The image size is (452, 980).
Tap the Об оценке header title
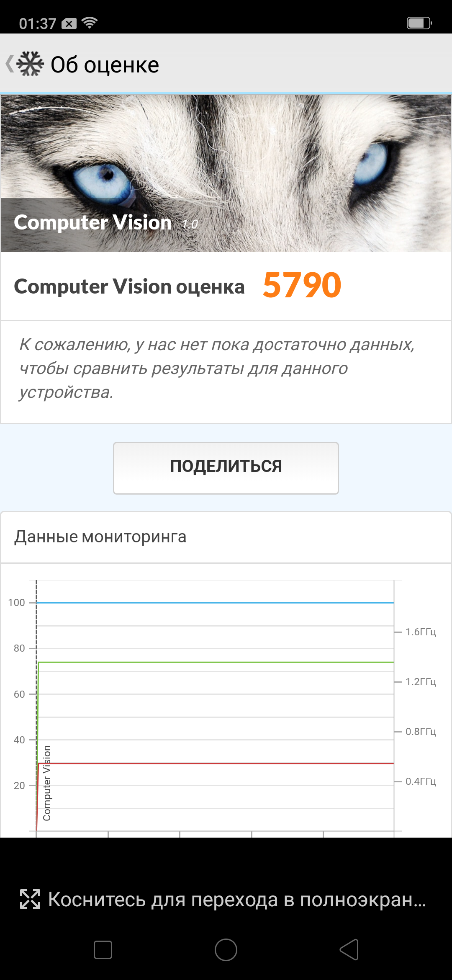pos(105,65)
